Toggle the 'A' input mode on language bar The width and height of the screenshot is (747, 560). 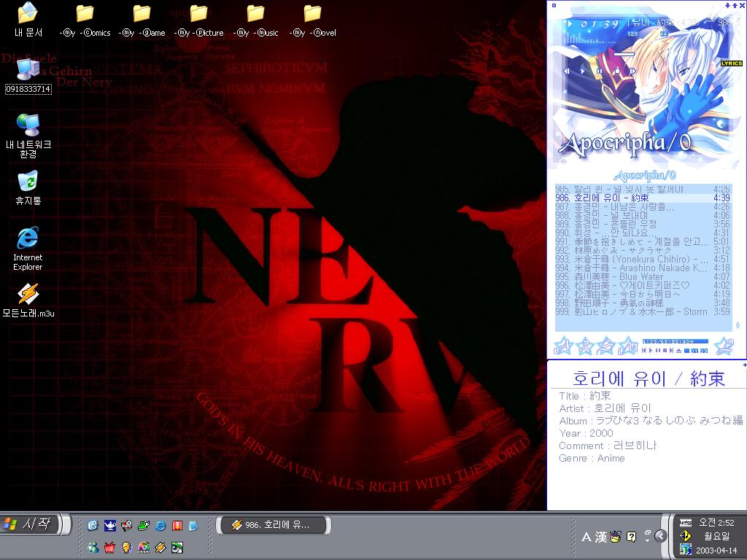[x=587, y=537]
